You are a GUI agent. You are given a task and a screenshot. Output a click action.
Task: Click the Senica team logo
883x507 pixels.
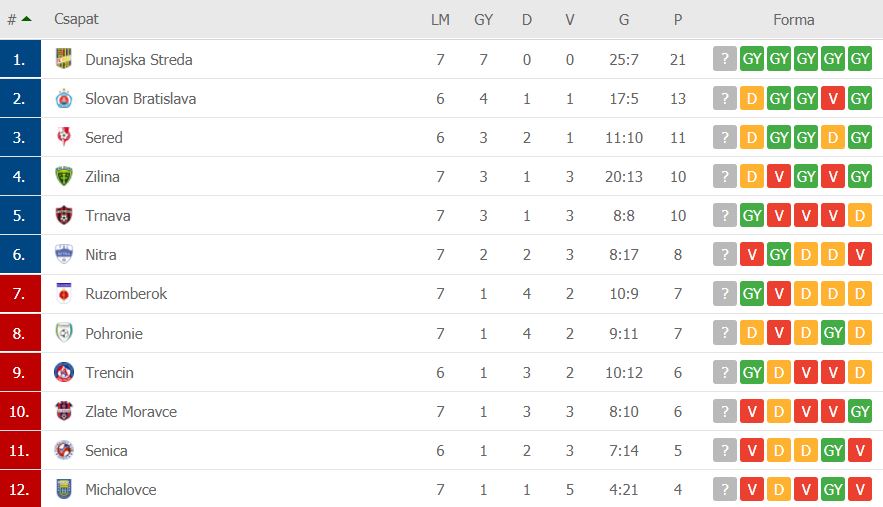click(64, 450)
